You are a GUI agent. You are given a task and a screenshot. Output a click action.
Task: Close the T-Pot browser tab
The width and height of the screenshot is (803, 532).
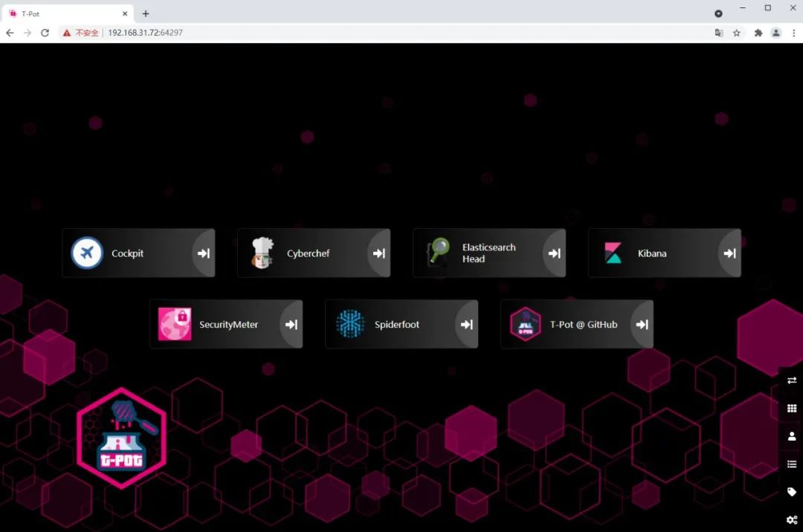(125, 14)
